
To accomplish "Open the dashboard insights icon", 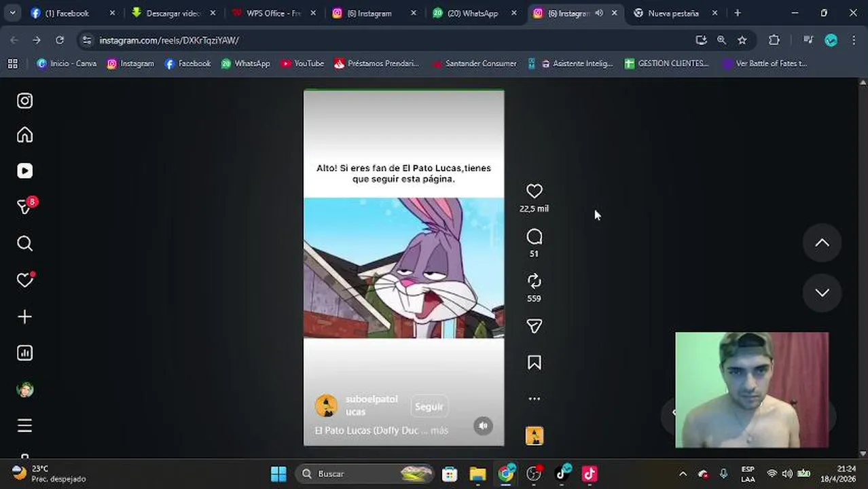I will (24, 352).
